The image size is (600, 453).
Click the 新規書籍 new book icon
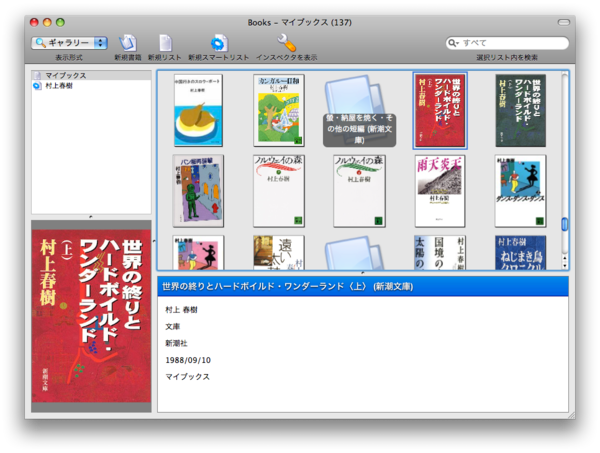click(128, 43)
